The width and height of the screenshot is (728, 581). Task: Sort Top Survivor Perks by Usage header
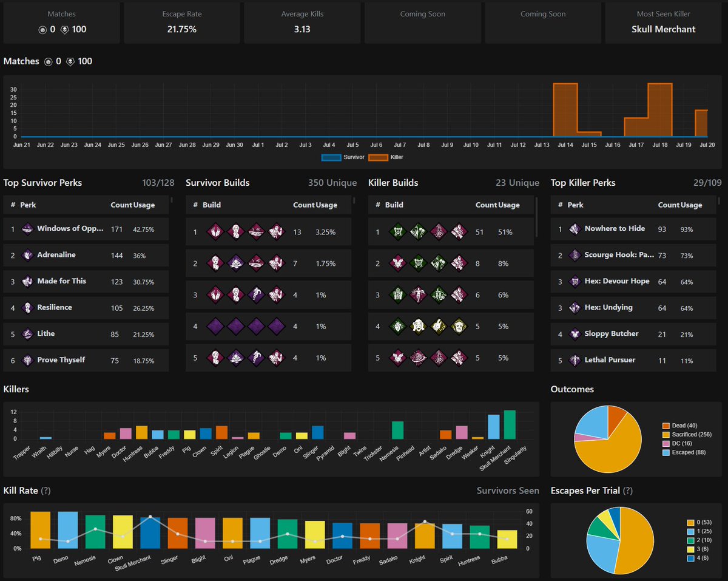pos(144,205)
